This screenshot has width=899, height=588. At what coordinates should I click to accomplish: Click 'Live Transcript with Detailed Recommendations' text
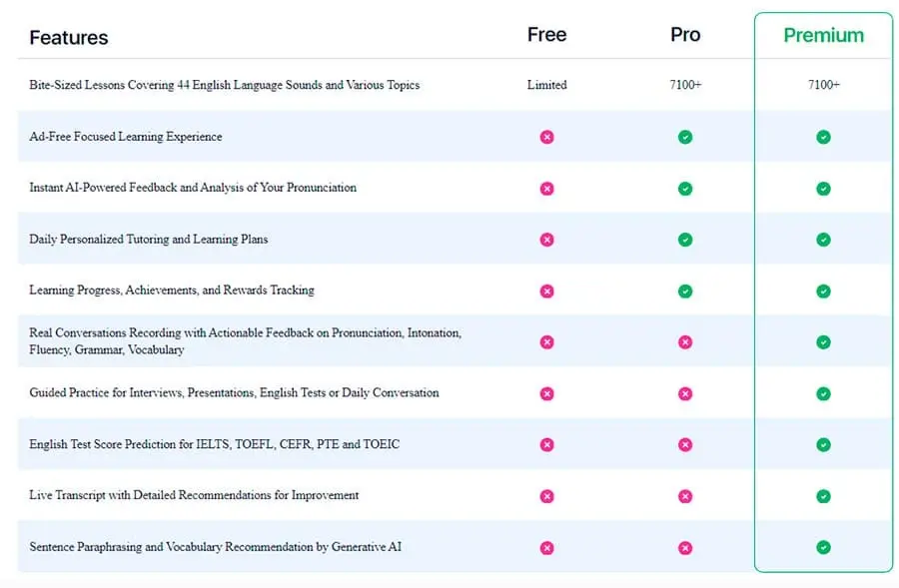click(194, 495)
